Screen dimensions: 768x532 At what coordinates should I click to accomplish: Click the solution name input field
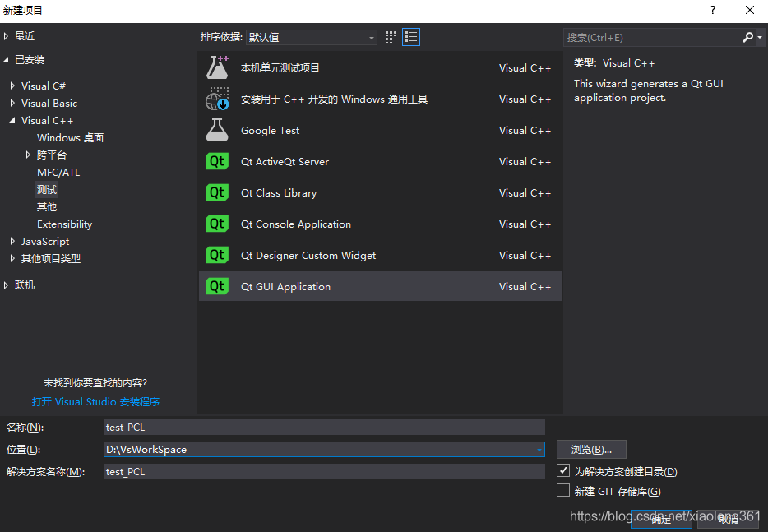tap(324, 471)
